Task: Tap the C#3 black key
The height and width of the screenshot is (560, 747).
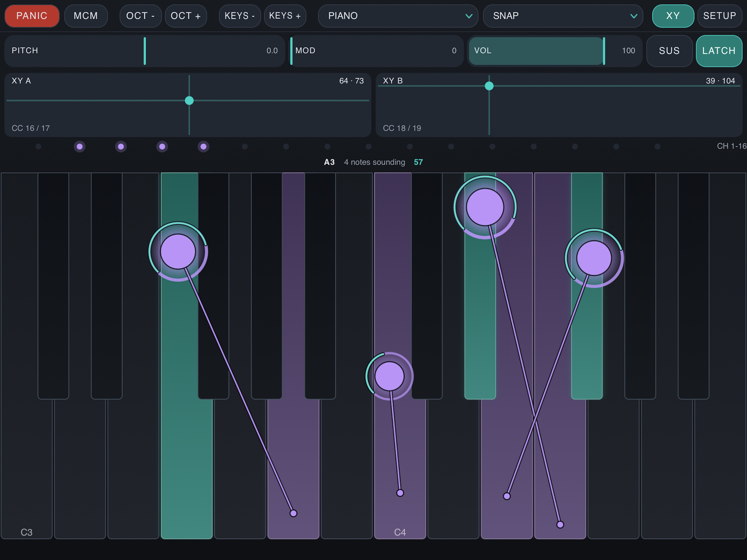Action: tap(53, 286)
